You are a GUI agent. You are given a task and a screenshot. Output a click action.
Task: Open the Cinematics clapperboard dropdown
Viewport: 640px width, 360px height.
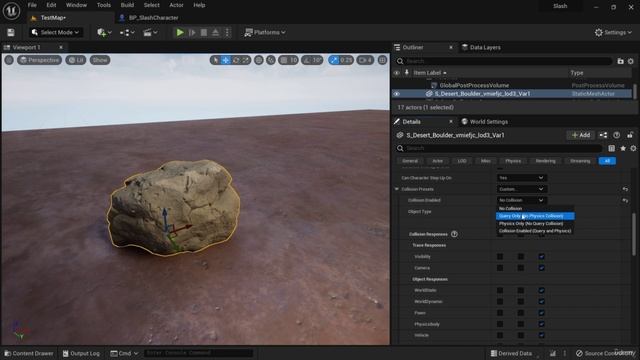coord(150,32)
